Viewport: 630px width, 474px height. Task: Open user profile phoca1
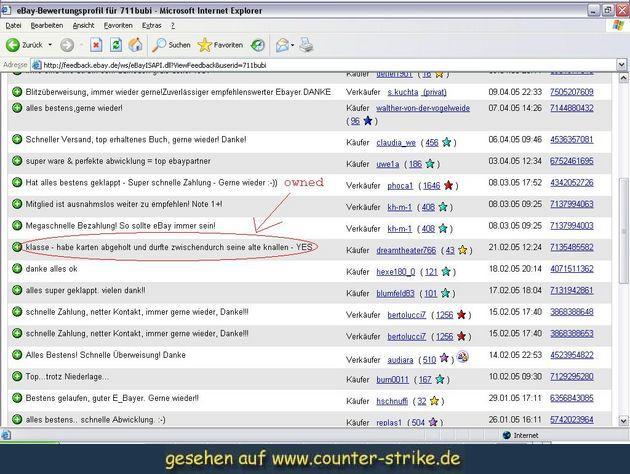click(400, 186)
